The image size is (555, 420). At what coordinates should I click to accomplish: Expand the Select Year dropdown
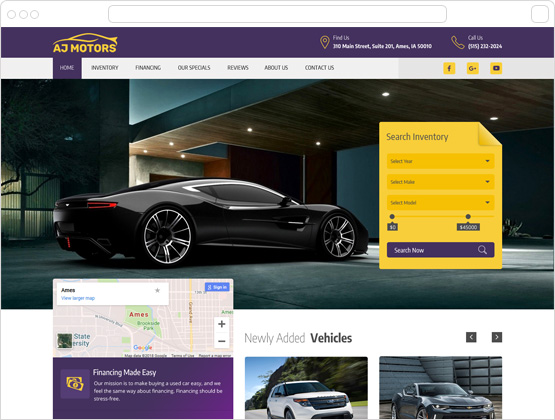[x=440, y=161]
